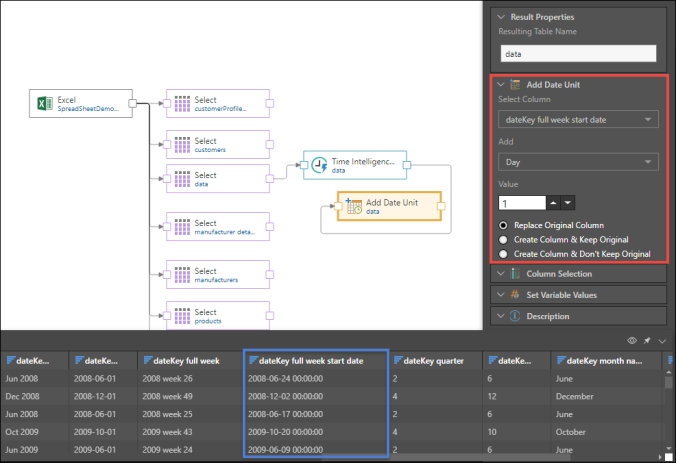Image resolution: width=676 pixels, height=463 pixels.
Task: Click the manufacturers Select node table icon
Action: click(x=182, y=274)
